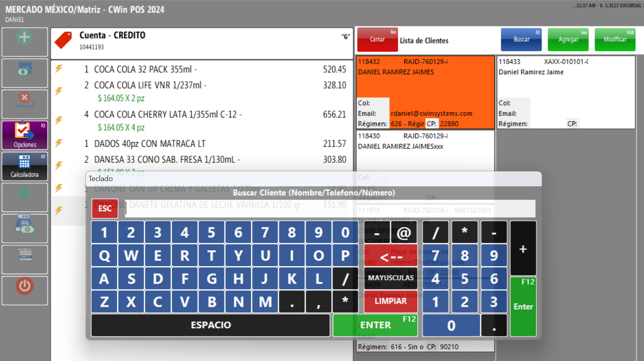Click Cerrar on Lista de Clientes
Image resolution: width=644 pixels, height=361 pixels.
[x=377, y=39]
